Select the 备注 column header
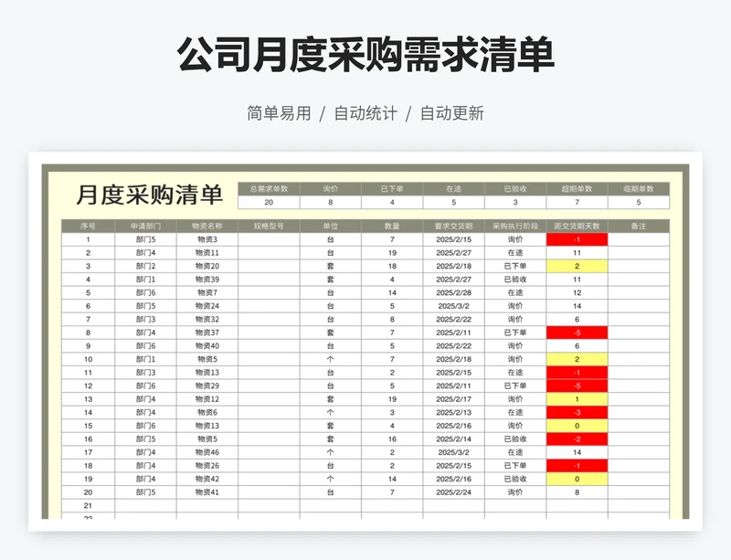Screen dimensions: 731x560 (x=639, y=227)
